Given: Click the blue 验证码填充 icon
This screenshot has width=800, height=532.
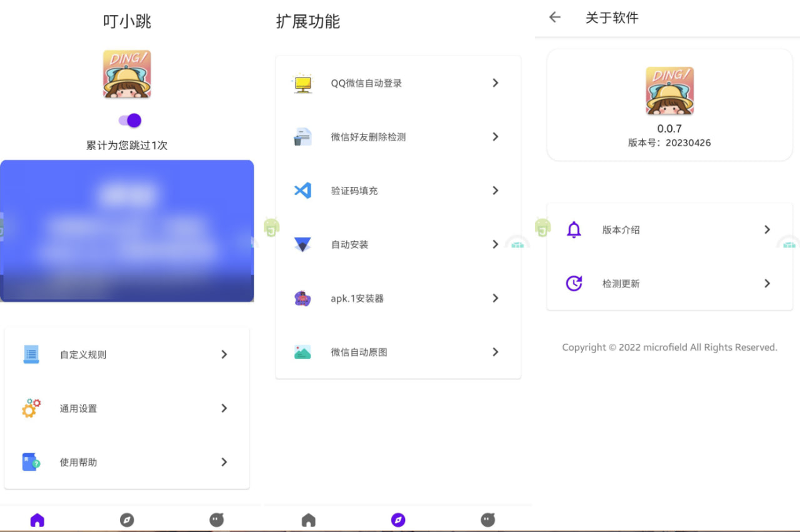Looking at the screenshot, I should (303, 191).
